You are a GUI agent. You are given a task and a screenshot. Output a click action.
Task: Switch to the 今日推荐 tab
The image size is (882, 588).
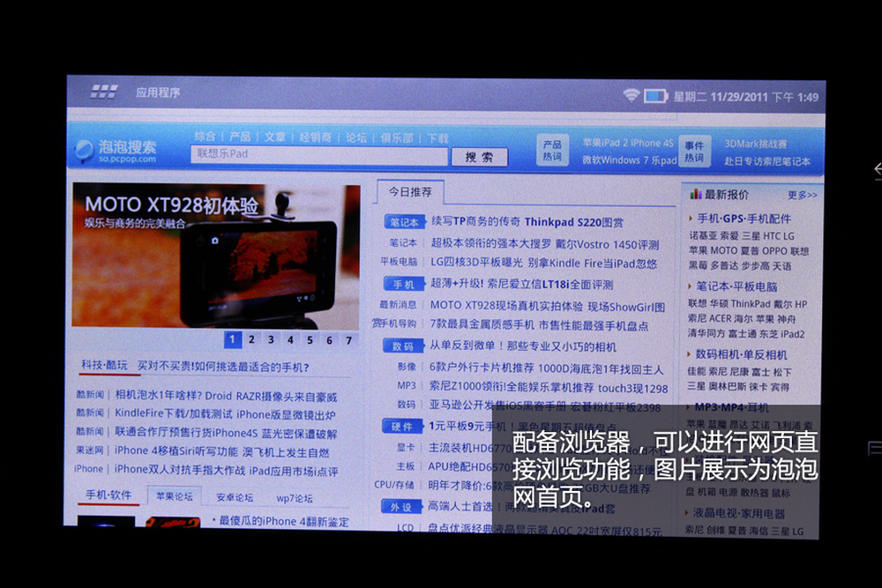coord(410,192)
